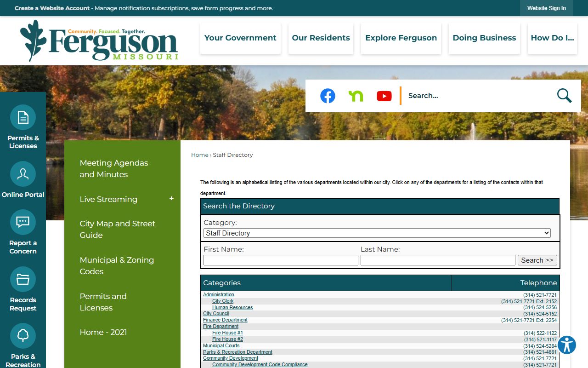The image size is (588, 368).
Task: Expand the Live Streaming submenu
Action: [171, 198]
